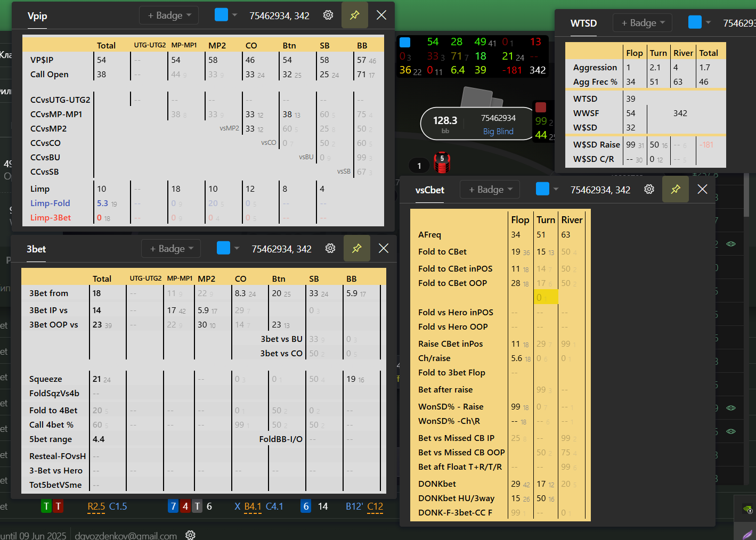Open the + Badge dropdown in vsCbet popup
The height and width of the screenshot is (540, 756).
click(x=490, y=189)
